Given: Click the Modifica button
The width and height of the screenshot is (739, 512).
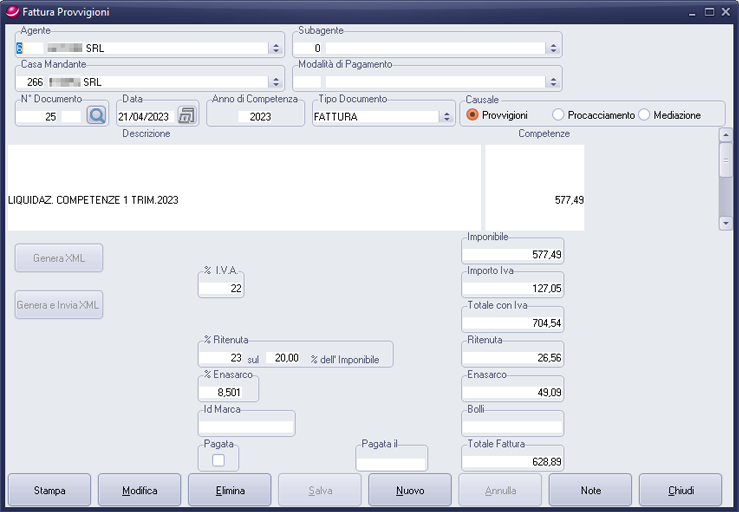Looking at the screenshot, I should click(140, 491).
